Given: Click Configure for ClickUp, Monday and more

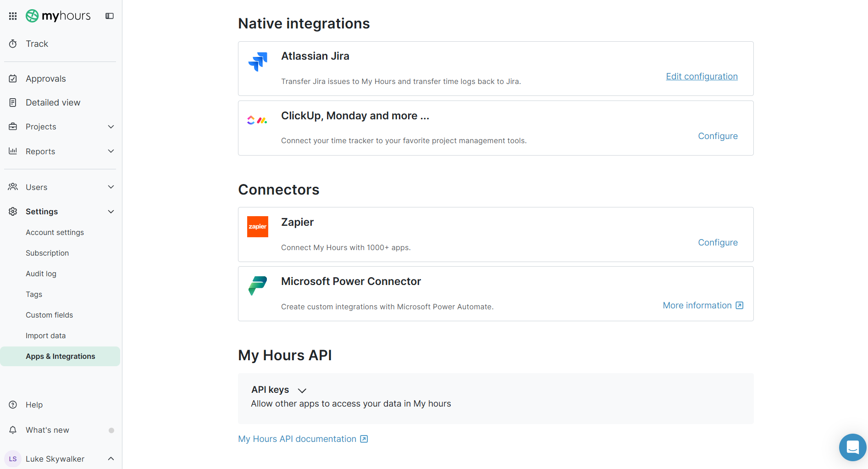Looking at the screenshot, I should click(x=718, y=136).
